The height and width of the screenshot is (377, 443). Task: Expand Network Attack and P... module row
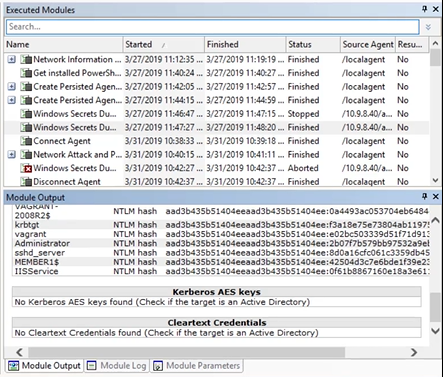pyautogui.click(x=12, y=155)
